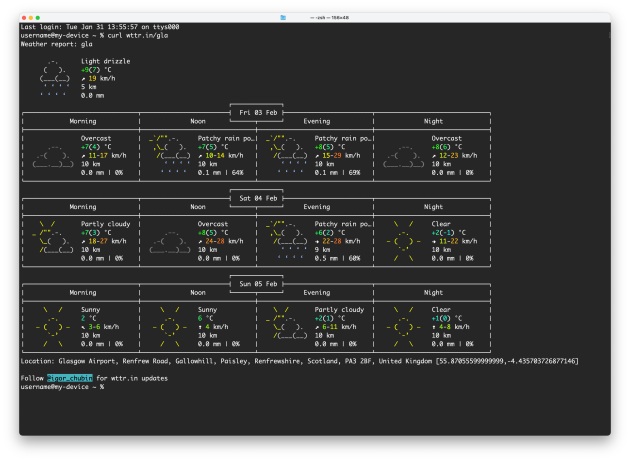Click the window title '-zsh — 166×48'
This screenshot has width=630, height=461.
[329, 18]
